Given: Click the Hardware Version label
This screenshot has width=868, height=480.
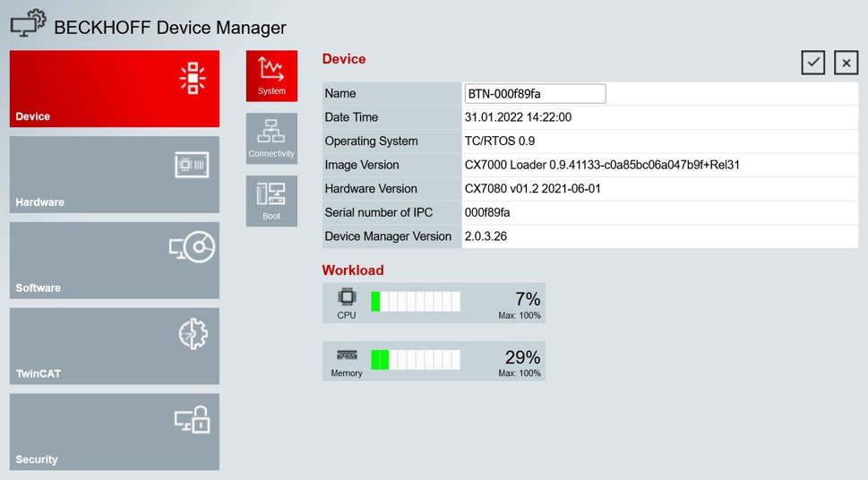Looking at the screenshot, I should coord(371,189).
